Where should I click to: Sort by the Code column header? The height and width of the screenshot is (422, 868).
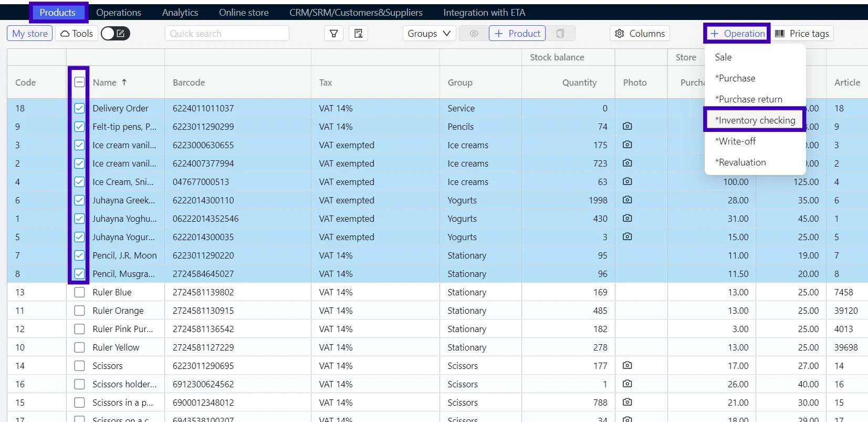tap(26, 83)
